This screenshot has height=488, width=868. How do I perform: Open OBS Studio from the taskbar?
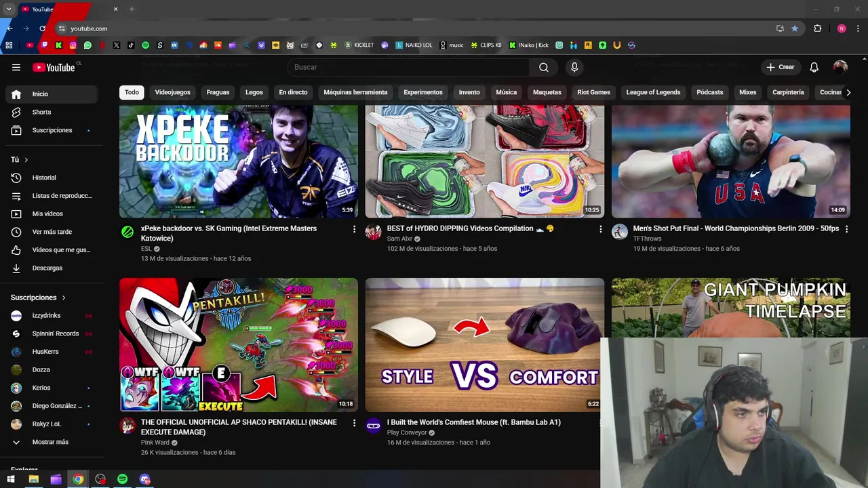coord(100,479)
